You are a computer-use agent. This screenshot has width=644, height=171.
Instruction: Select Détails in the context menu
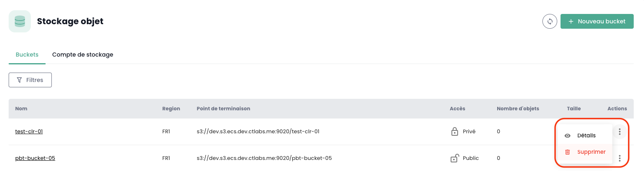click(586, 136)
